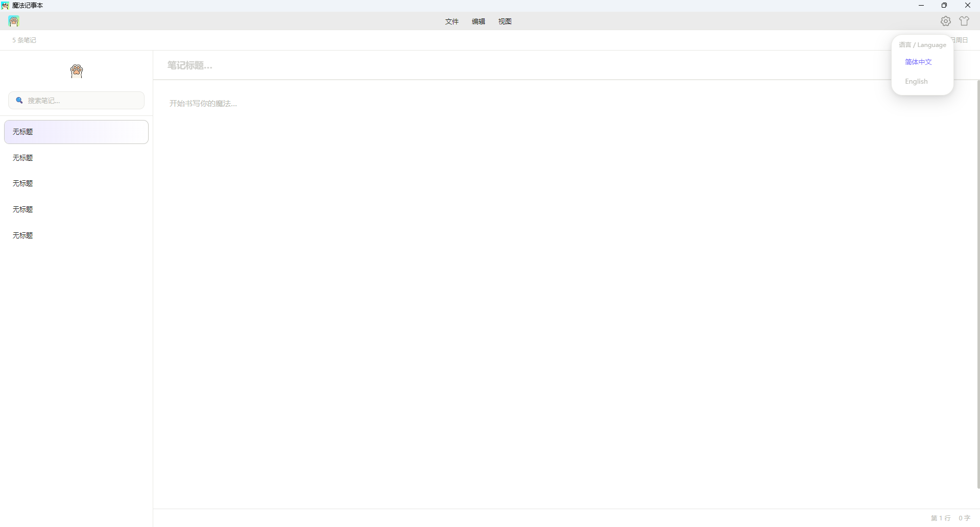Click the 5 条笔记 count label

tap(24, 40)
